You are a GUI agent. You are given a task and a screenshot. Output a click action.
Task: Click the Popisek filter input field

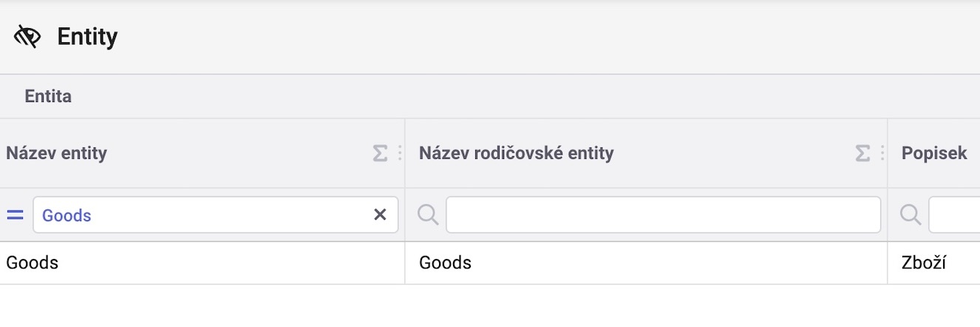click(954, 215)
